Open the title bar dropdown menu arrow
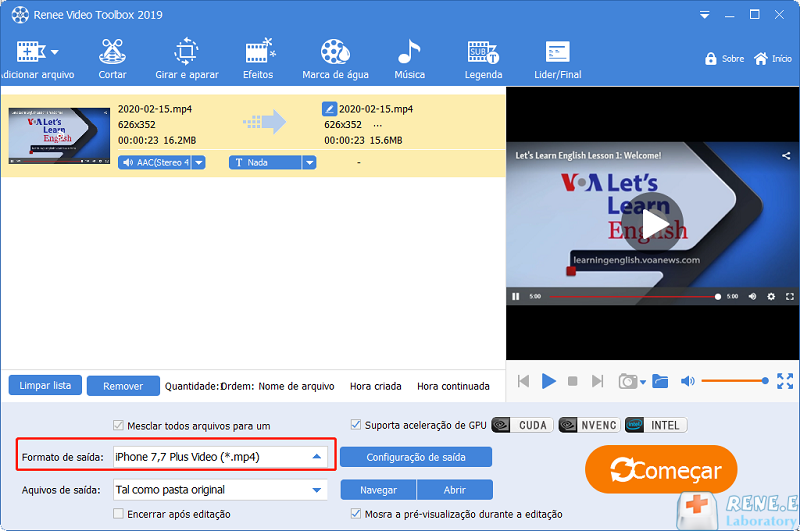800x531 pixels. click(x=705, y=15)
